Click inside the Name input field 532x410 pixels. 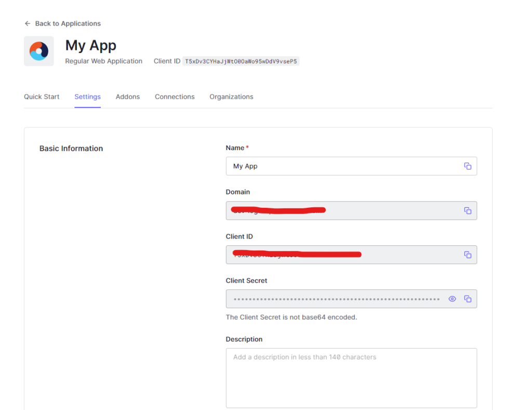(338, 166)
